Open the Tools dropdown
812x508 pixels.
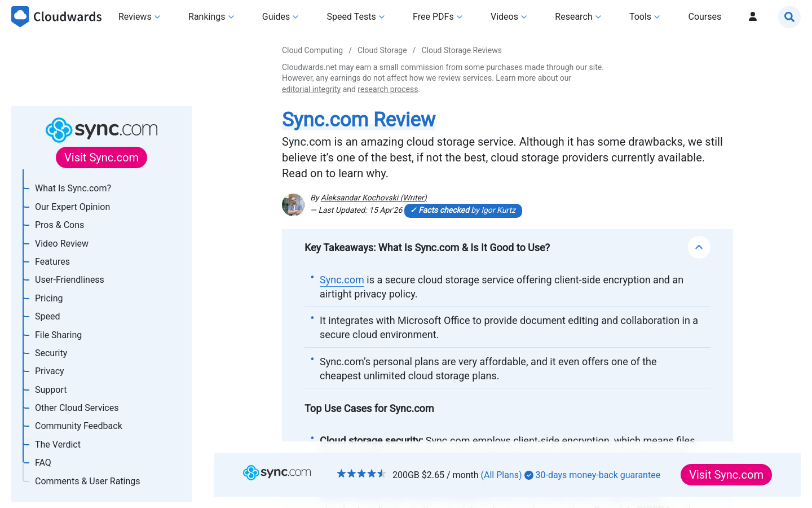coord(645,17)
